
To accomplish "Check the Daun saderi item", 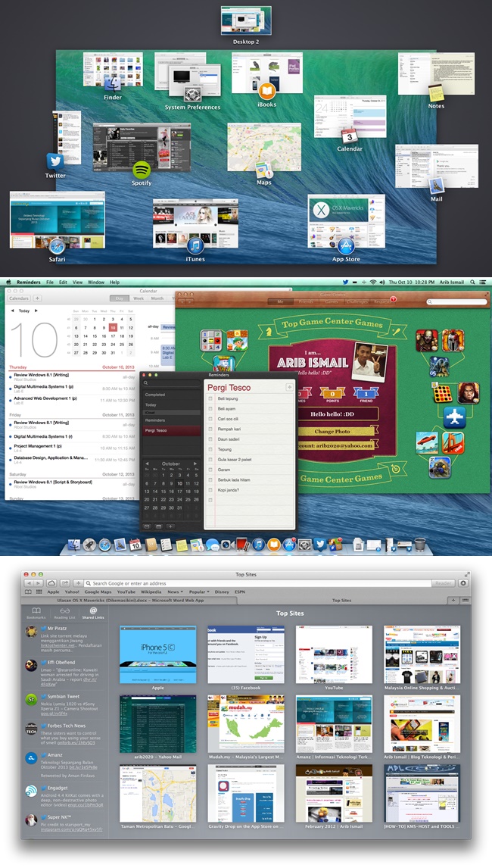I will 210,439.
